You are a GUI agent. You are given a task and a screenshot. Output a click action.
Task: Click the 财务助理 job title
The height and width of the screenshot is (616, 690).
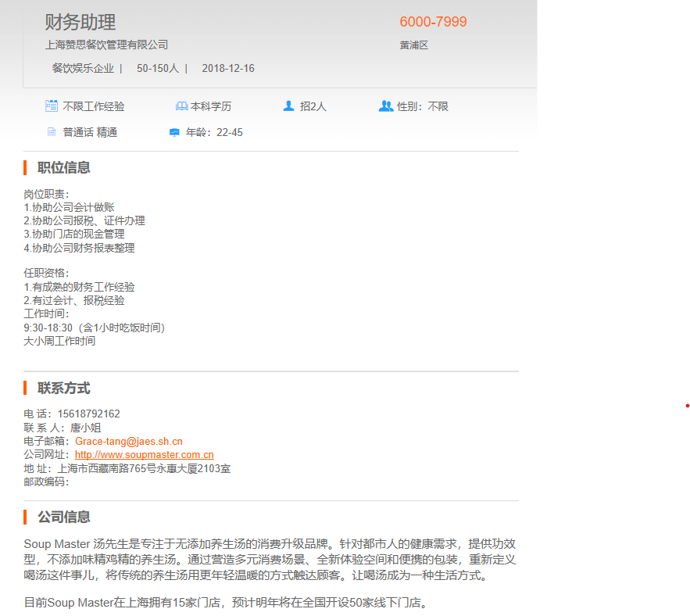coord(80,23)
